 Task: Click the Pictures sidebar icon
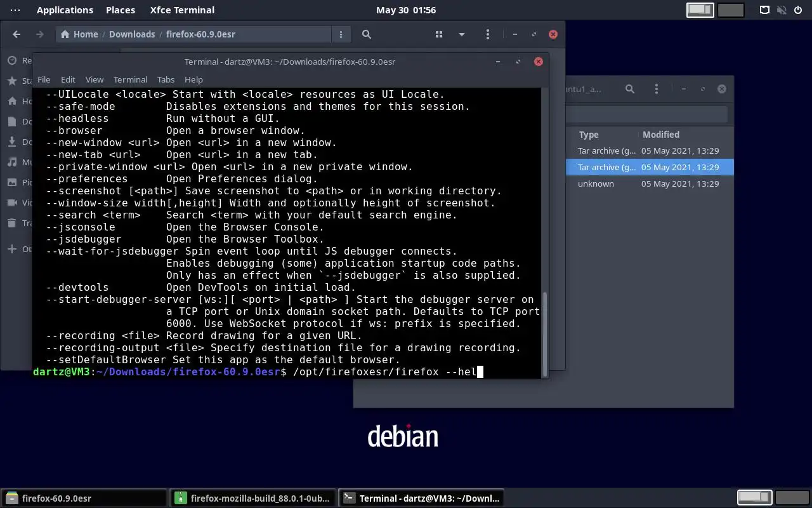click(12, 182)
